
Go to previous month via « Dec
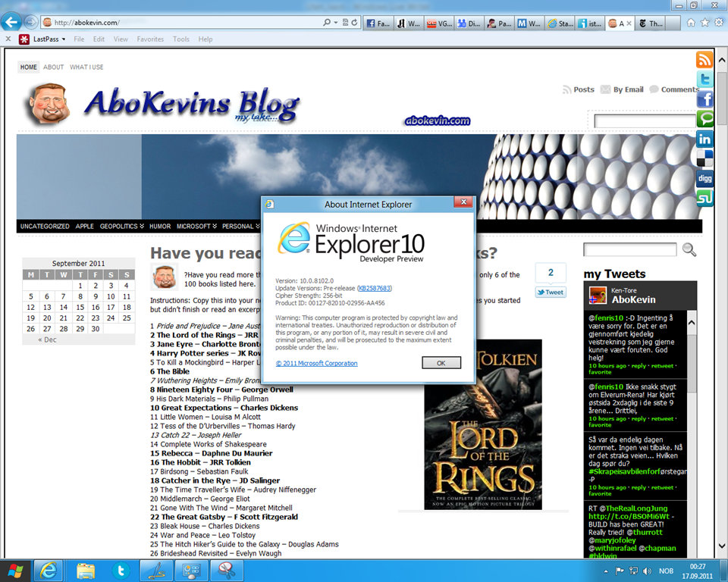(x=47, y=339)
